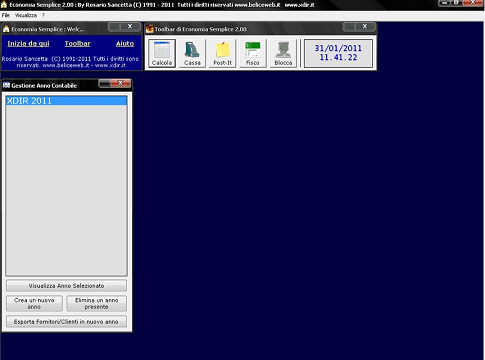Close the Toolbar di Economia Semplice window
Image resolution: width=485 pixels, height=360 pixels.
pos(365,26)
